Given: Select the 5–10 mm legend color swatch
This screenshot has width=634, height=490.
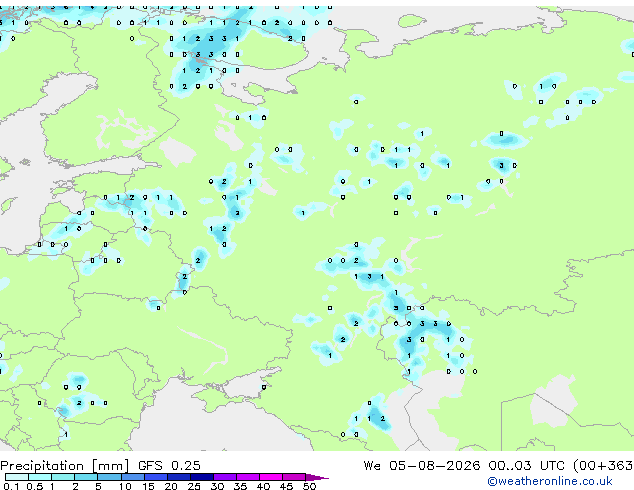Looking at the screenshot, I should (110, 477).
